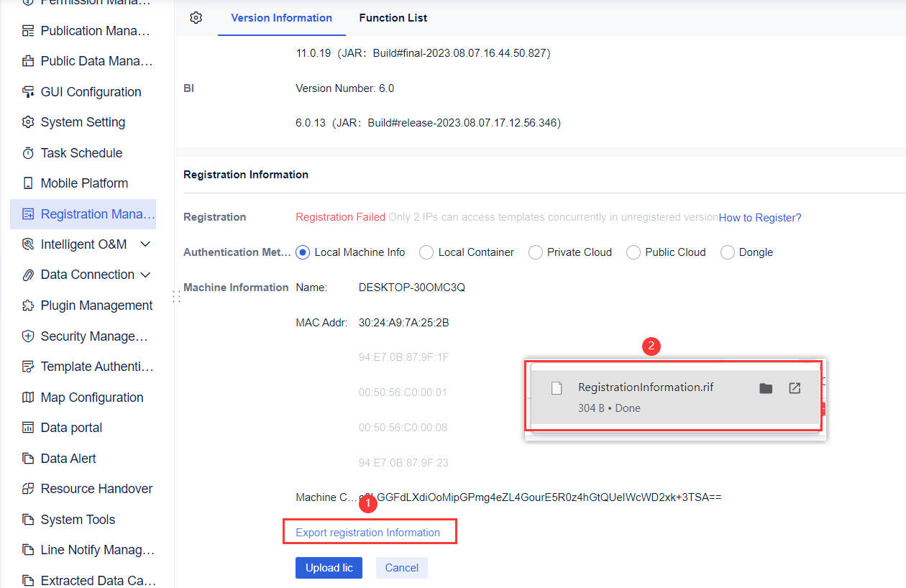
Task: Collapse the sidebar with the drag handle
Action: [x=176, y=295]
